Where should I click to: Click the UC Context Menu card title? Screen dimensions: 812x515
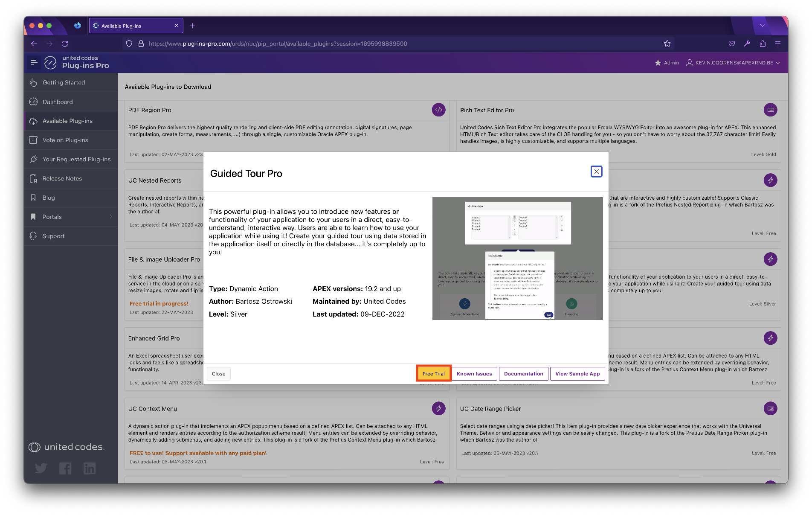click(x=153, y=409)
